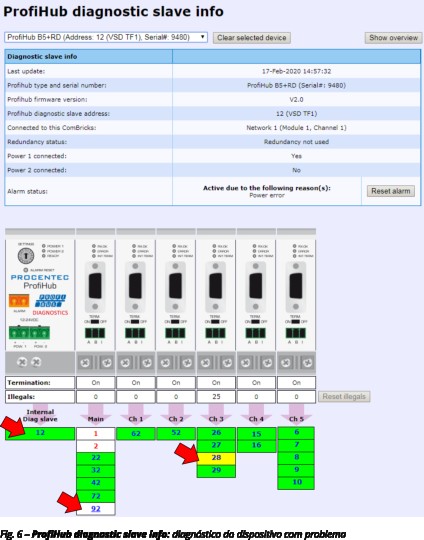Select station 22 cell under Main
Image resolution: width=424 pixels, height=540 pixels.
(95, 458)
